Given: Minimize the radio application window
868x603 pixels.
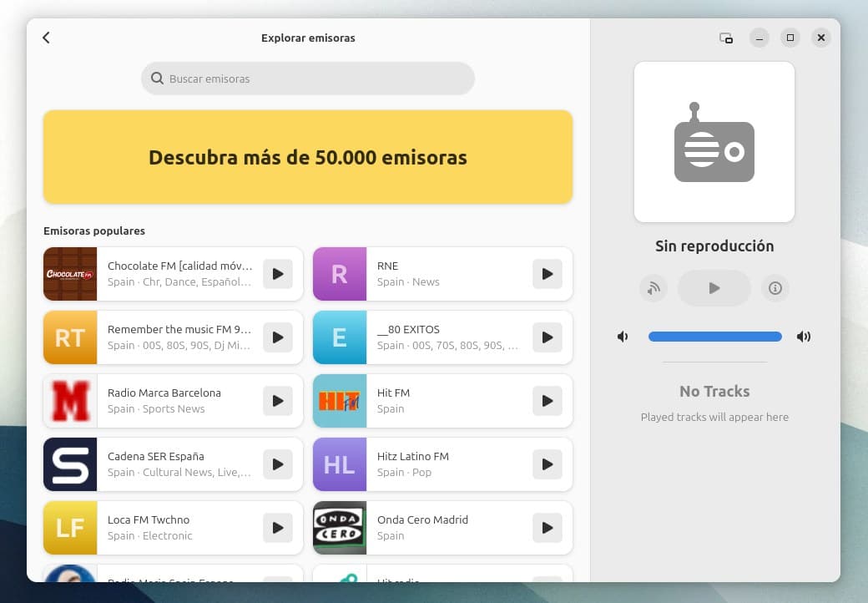Looking at the screenshot, I should pyautogui.click(x=759, y=38).
